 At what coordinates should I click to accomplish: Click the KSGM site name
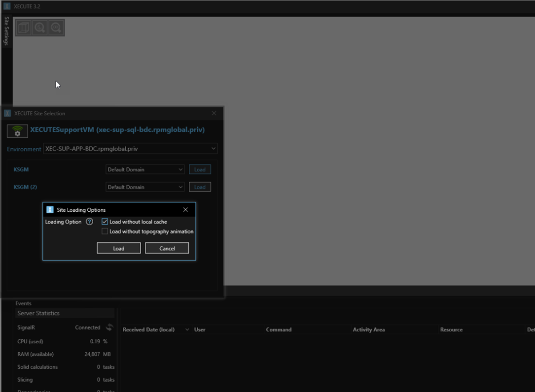click(x=21, y=169)
